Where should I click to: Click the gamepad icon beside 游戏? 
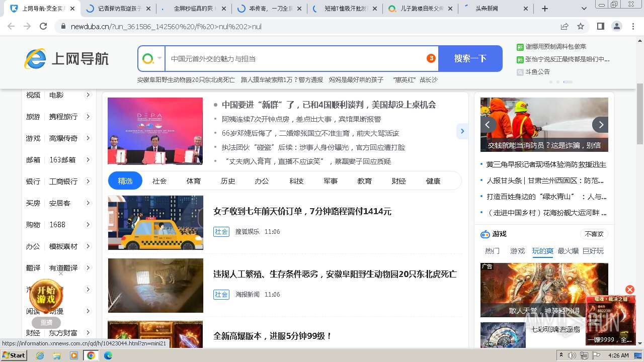click(x=485, y=234)
